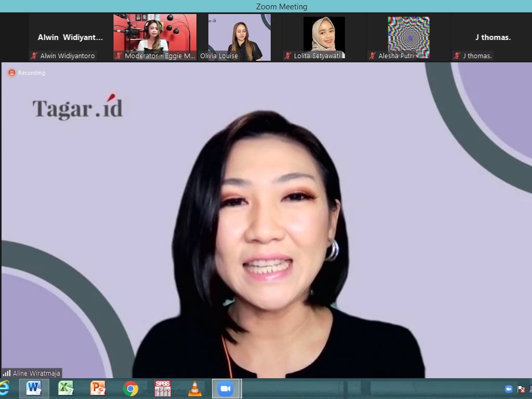Click the 'Olivia Louise' name label

tap(219, 56)
